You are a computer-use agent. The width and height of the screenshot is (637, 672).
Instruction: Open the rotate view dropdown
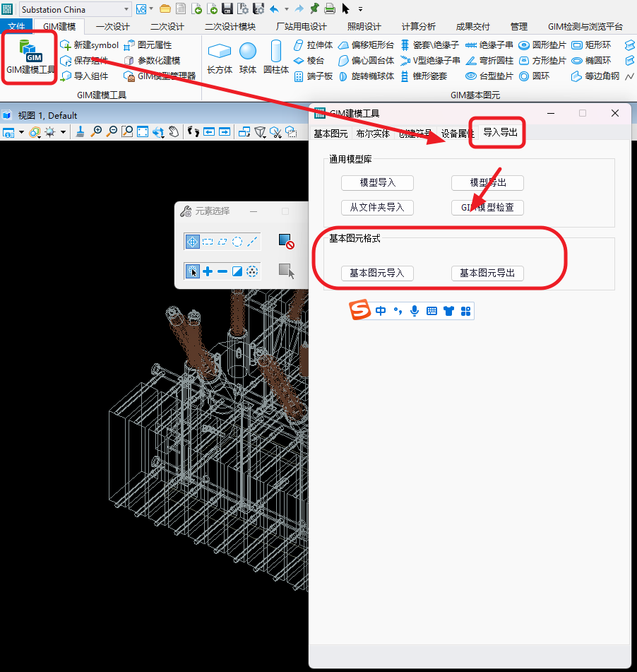click(159, 132)
